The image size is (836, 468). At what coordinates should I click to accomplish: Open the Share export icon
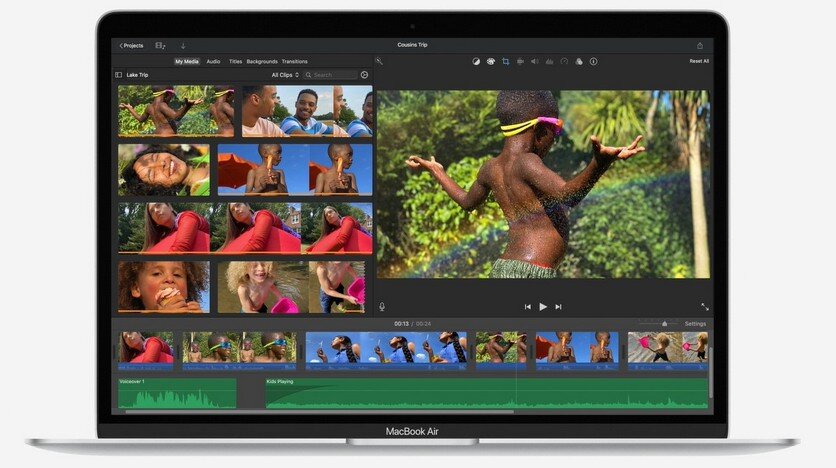click(x=700, y=46)
